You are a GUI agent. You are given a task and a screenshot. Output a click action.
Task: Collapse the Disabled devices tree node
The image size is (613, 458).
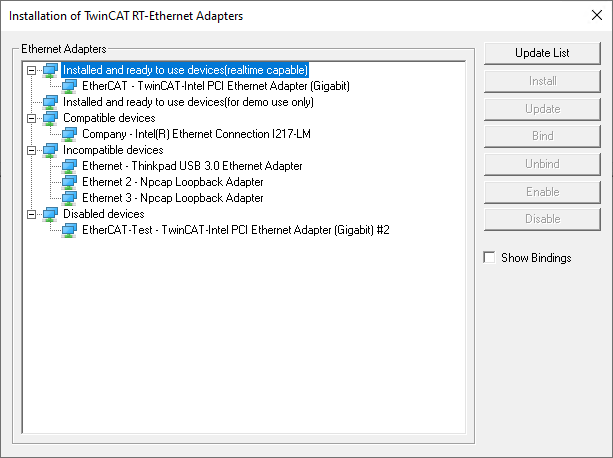pos(33,214)
